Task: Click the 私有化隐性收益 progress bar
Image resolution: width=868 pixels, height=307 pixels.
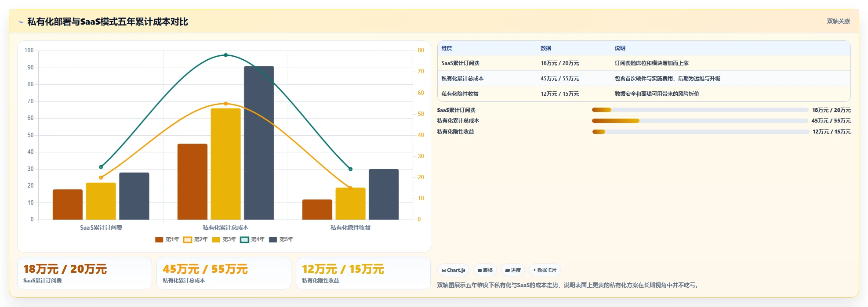Action: click(700, 132)
